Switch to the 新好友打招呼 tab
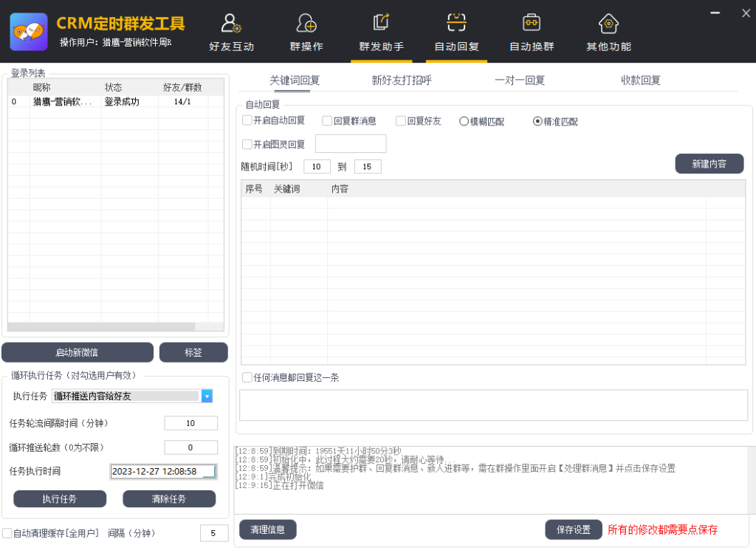 pos(401,80)
